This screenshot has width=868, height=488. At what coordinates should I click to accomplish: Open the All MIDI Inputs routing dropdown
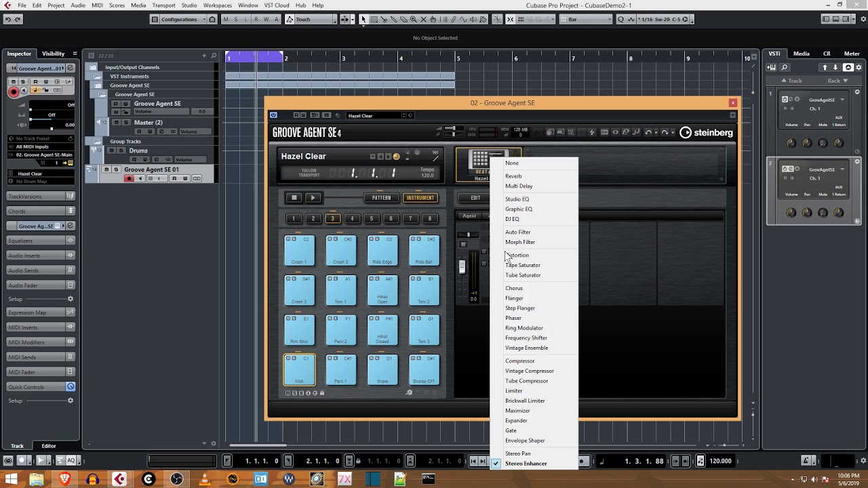[x=41, y=146]
